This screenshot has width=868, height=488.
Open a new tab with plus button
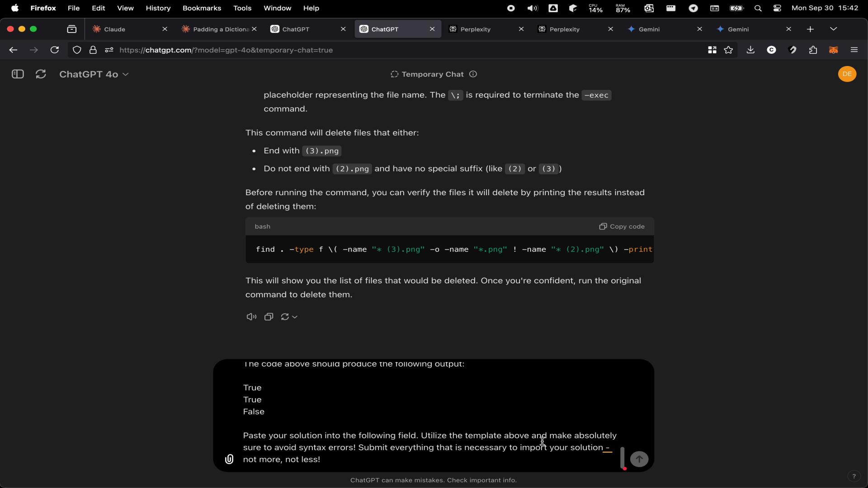810,29
